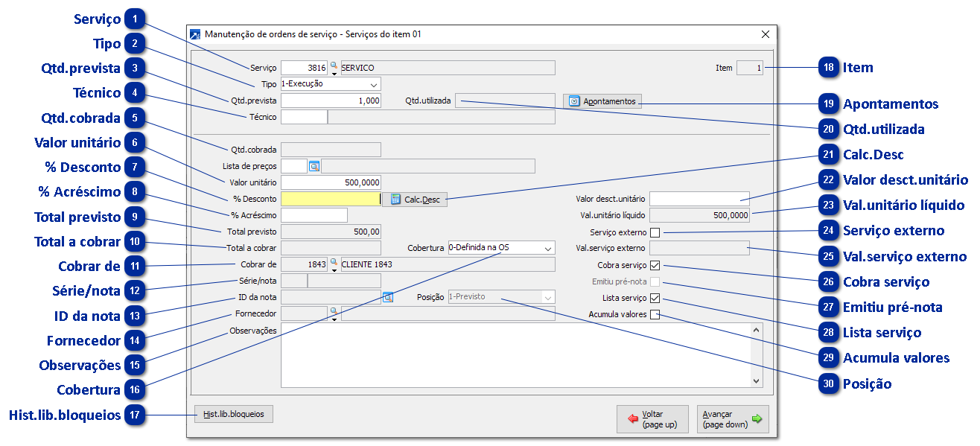Uncheck the Cobra serviço checkbox

click(655, 265)
